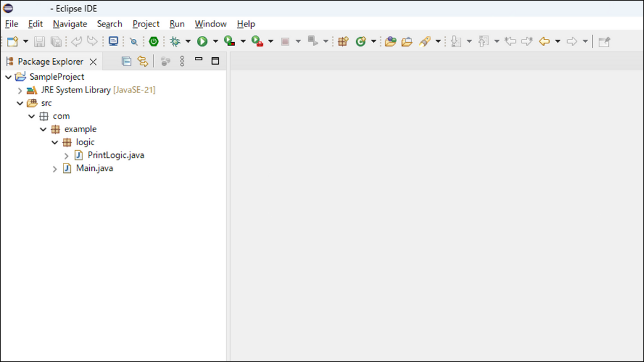Collapse the example package
The image size is (644, 362).
click(x=43, y=129)
